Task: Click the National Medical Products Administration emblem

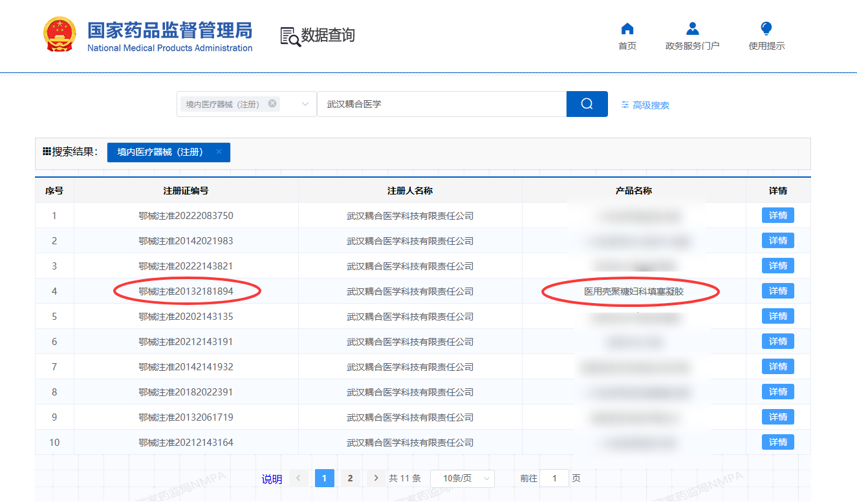Action: 60,35
